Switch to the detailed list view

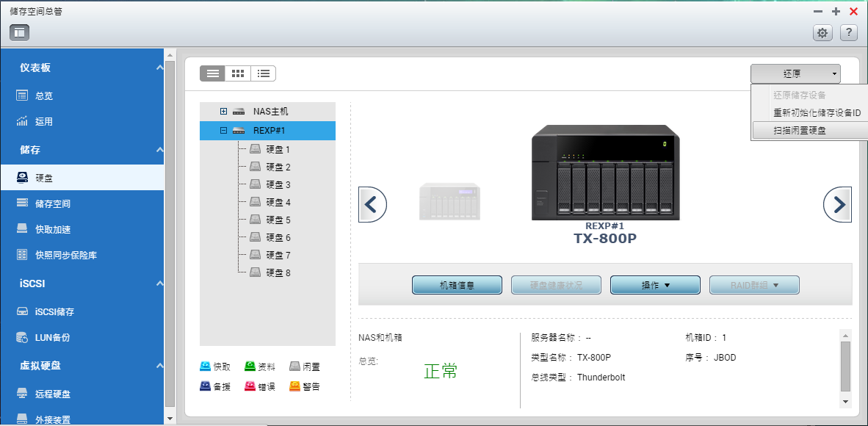pyautogui.click(x=212, y=73)
